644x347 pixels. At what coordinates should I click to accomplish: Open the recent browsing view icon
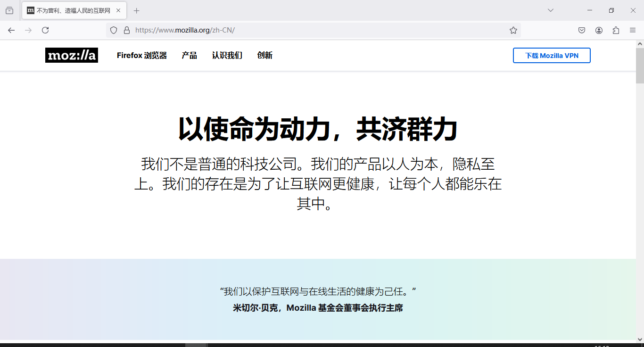[x=9, y=10]
